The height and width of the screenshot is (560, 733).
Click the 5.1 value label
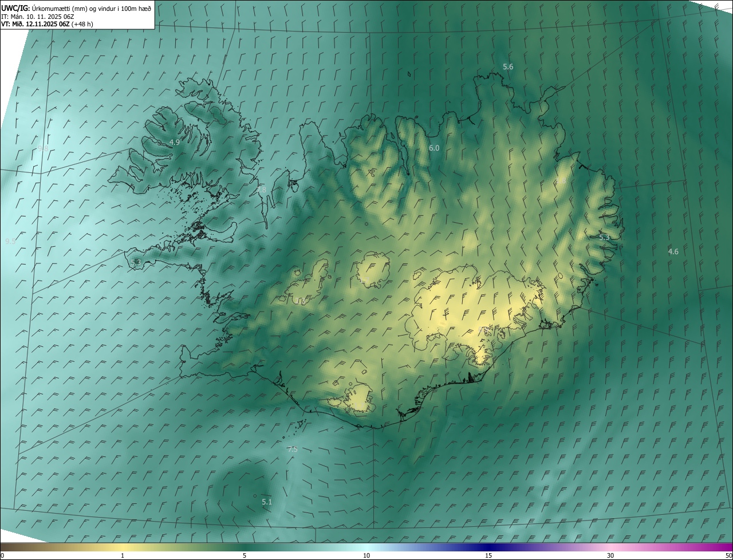267,502
